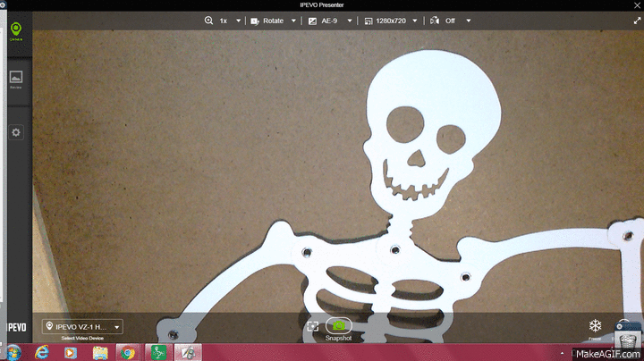The image size is (644, 361).
Task: Open the Review mode tab
Action: pyautogui.click(x=15, y=80)
